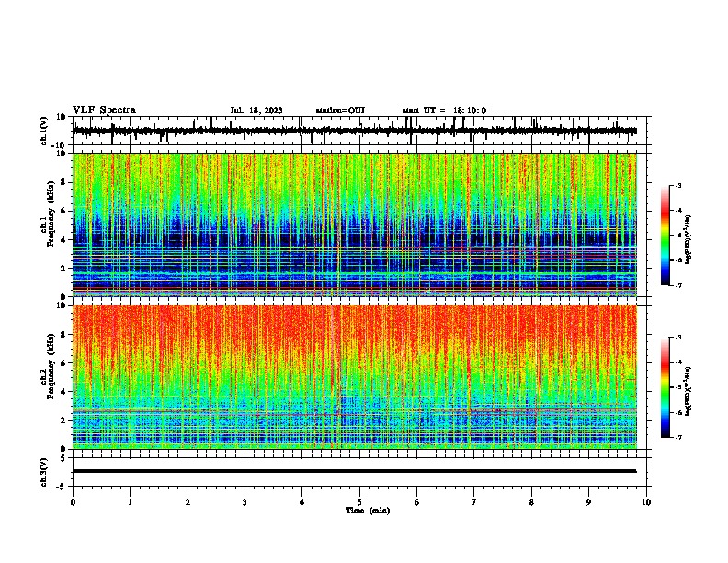Click the ch.1 spectrogram color bar
This screenshot has height=563, width=728.
665,236
